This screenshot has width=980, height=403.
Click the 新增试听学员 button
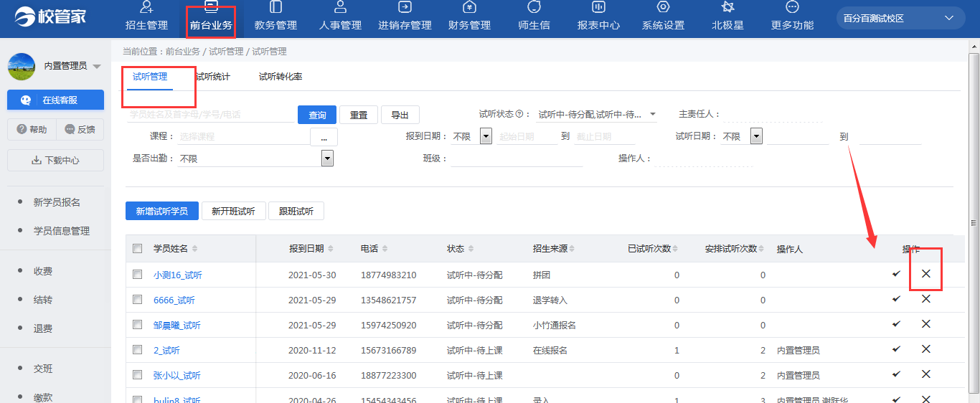coord(162,211)
